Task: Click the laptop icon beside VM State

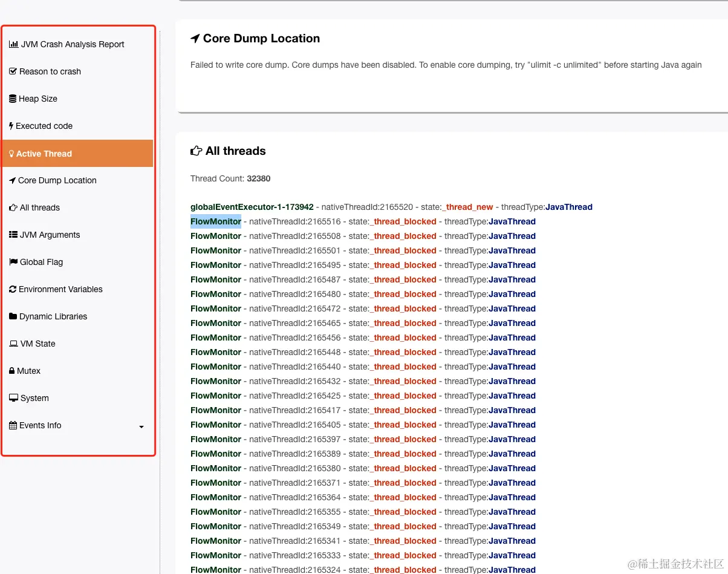Action: (13, 344)
